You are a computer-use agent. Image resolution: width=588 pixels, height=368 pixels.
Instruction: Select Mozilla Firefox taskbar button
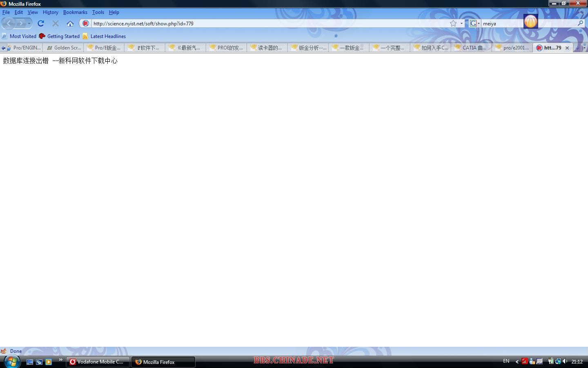click(x=163, y=362)
